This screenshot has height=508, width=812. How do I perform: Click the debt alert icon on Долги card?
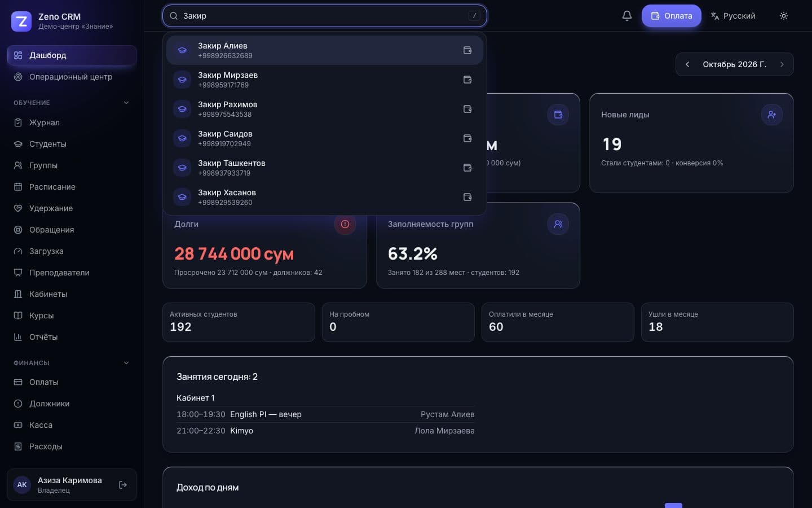(x=345, y=224)
